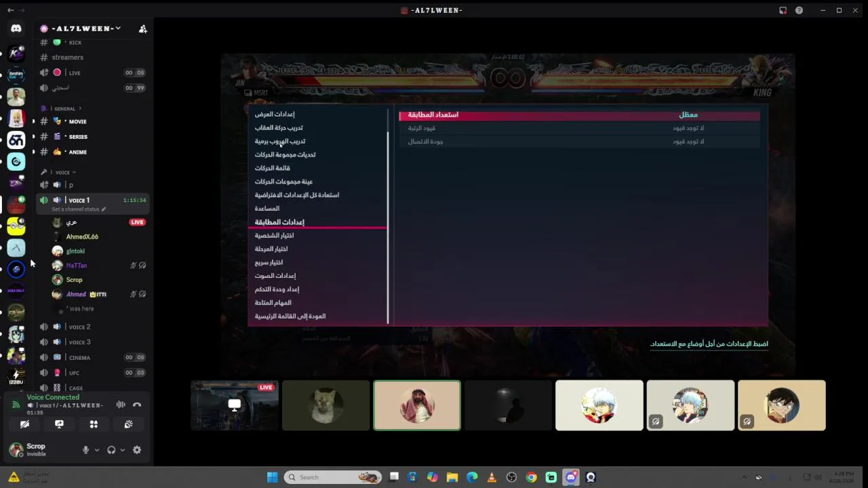
Task: Open the soundboard button
Action: tap(128, 424)
